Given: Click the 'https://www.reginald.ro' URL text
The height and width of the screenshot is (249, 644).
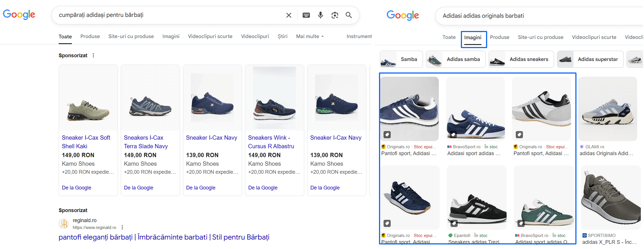Looking at the screenshot, I should (x=94, y=228).
